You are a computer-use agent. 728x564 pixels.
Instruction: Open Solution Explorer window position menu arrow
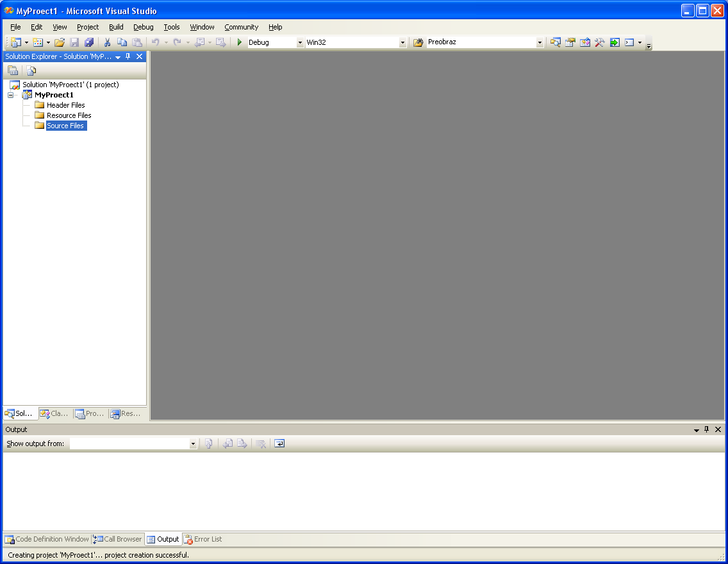click(x=118, y=56)
